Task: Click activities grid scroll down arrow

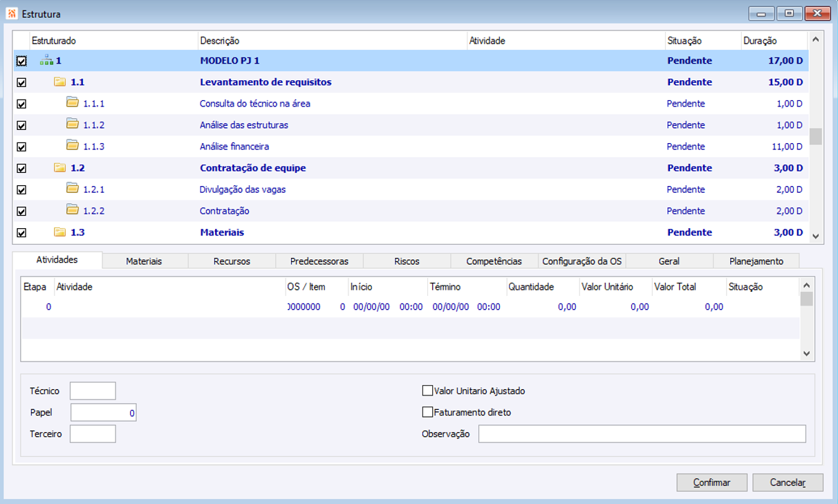Action: pyautogui.click(x=806, y=353)
